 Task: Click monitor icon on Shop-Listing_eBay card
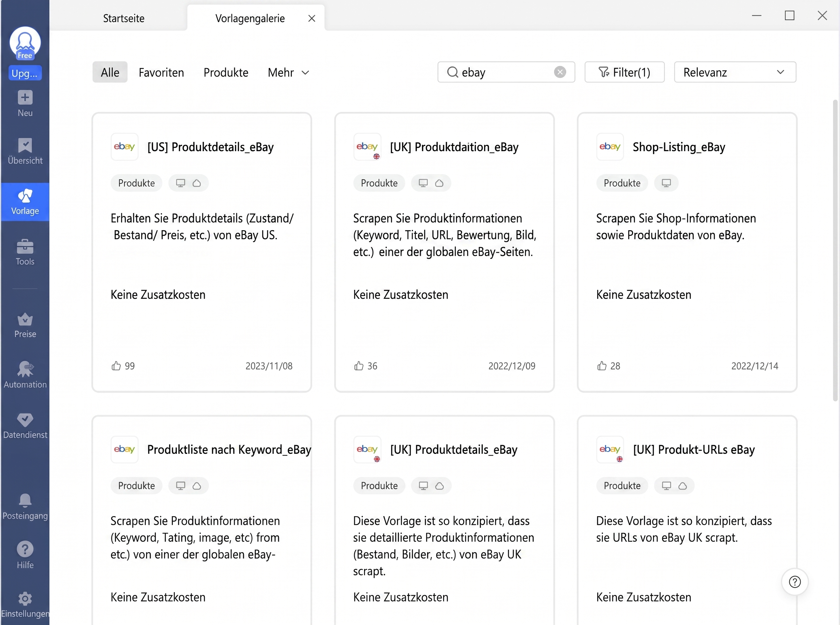[x=666, y=183]
